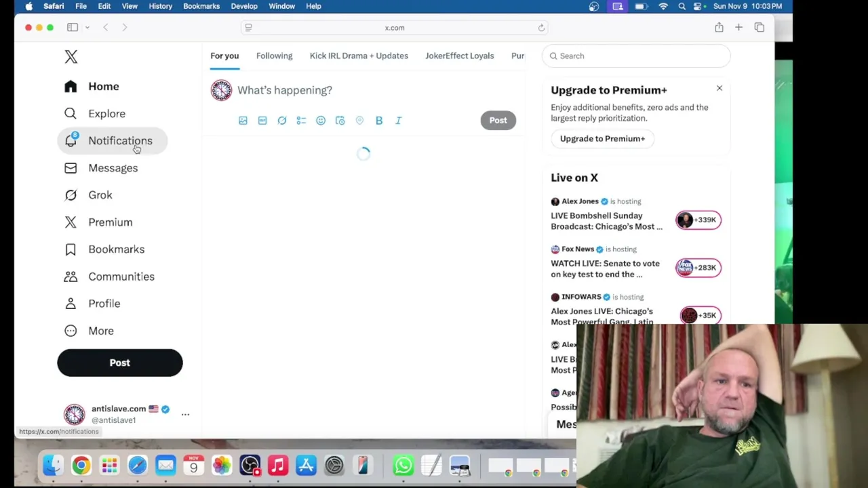Open App Store from the Dock
This screenshot has height=488, width=868.
(306, 466)
